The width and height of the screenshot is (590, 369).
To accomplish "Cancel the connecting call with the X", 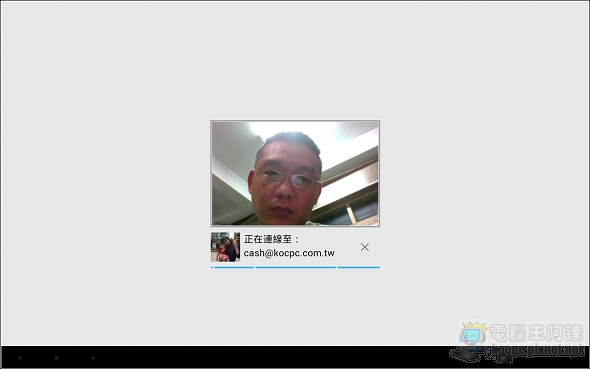I will [x=365, y=247].
